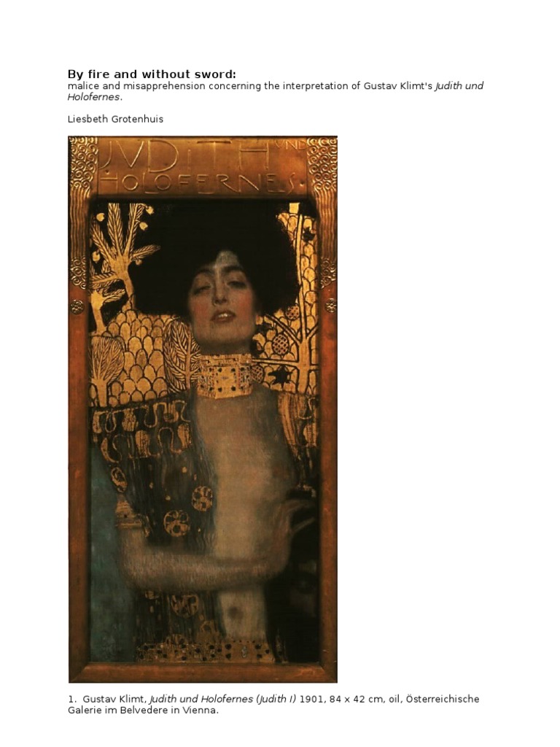Click the gold jeweled choker necklace
The image size is (560, 747).
[225, 376]
